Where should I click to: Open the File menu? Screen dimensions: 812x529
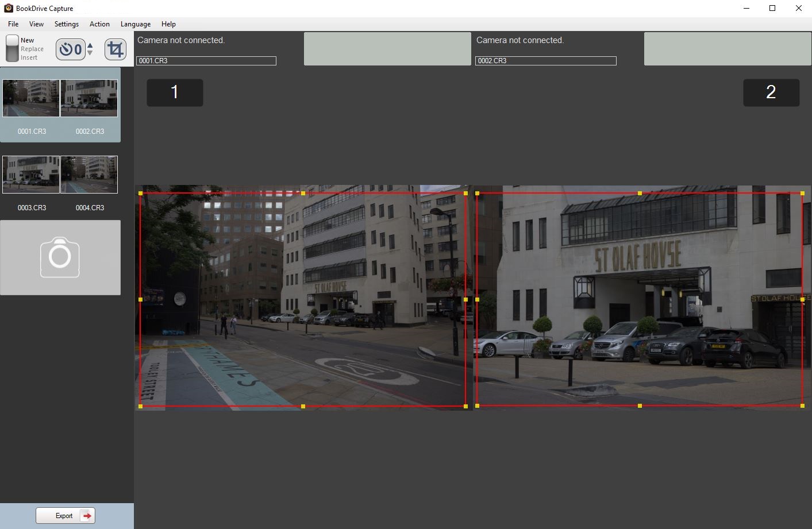tap(13, 24)
